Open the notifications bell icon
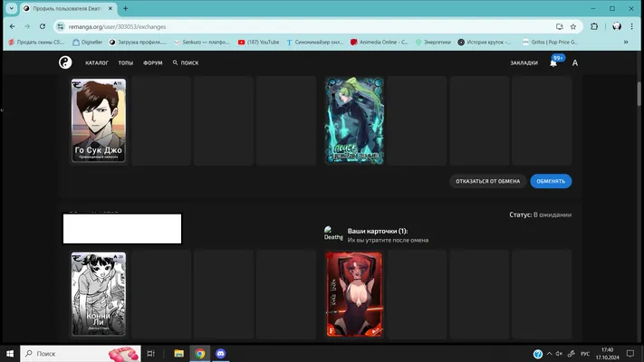The image size is (644, 362). click(553, 62)
